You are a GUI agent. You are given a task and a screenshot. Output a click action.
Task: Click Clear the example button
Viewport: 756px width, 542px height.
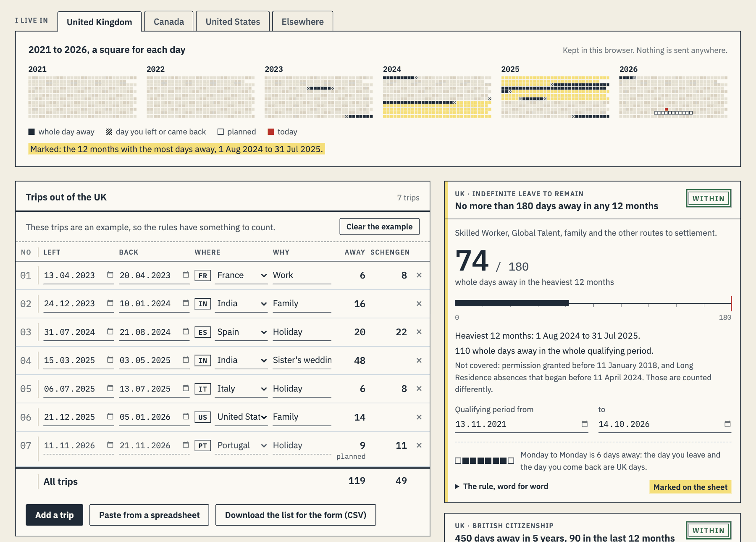(379, 226)
